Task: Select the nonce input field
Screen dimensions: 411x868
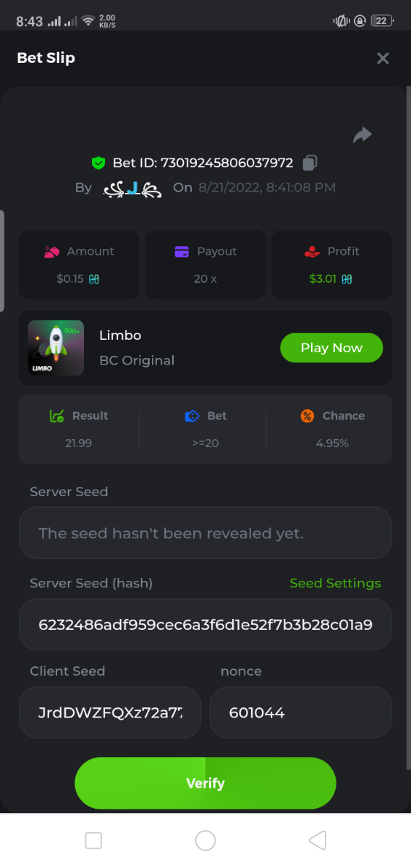Action: coord(300,712)
